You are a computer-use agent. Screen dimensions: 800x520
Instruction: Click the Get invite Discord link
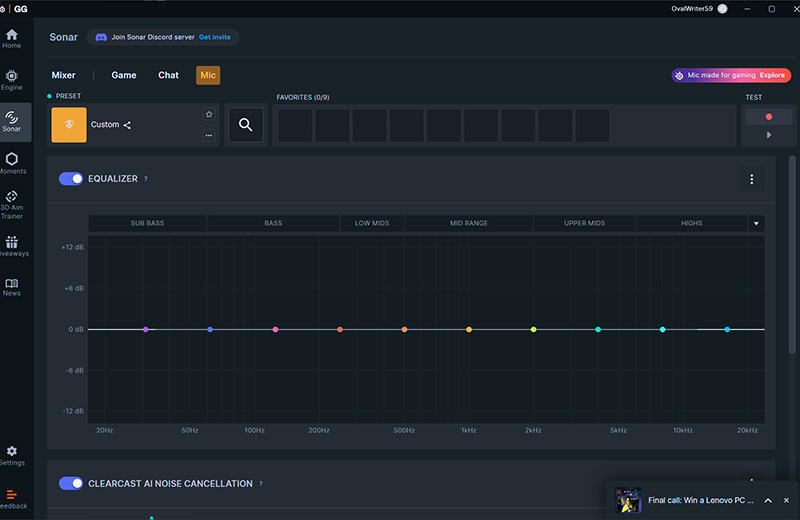(214, 37)
